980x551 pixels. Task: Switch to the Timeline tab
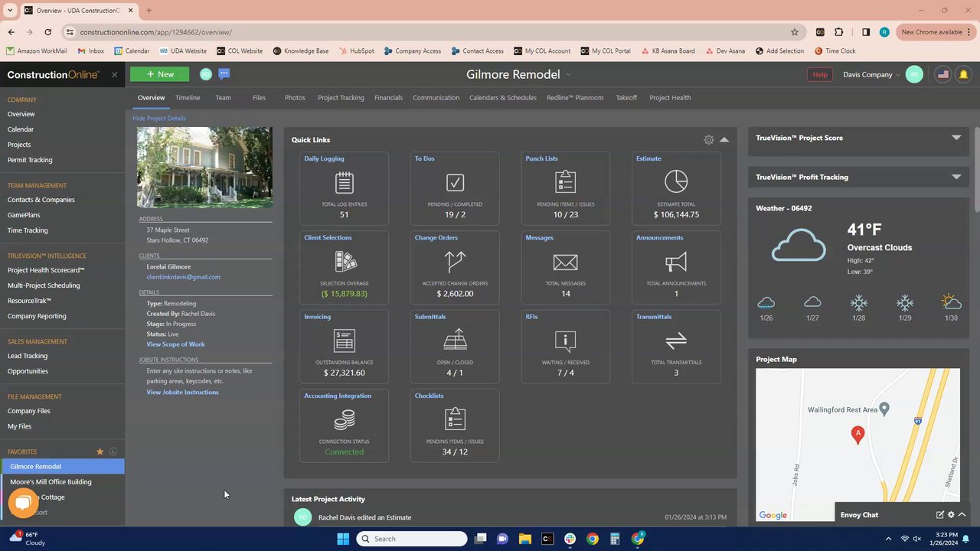pos(188,98)
